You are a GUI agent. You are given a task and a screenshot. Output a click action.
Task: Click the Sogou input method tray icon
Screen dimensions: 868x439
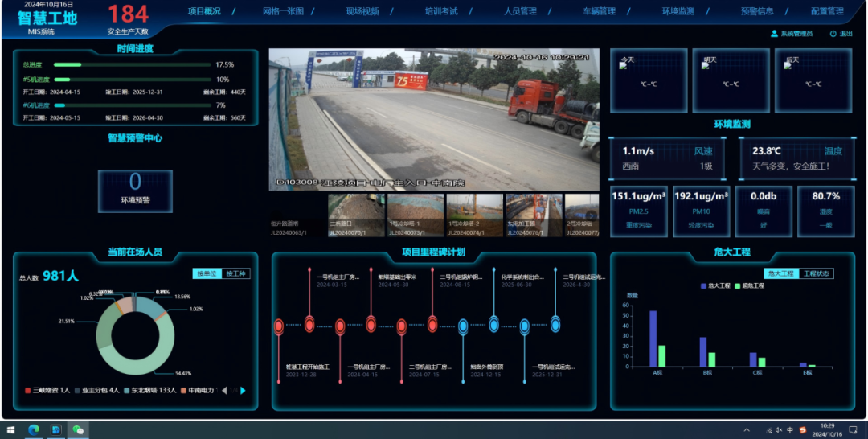[x=802, y=430]
